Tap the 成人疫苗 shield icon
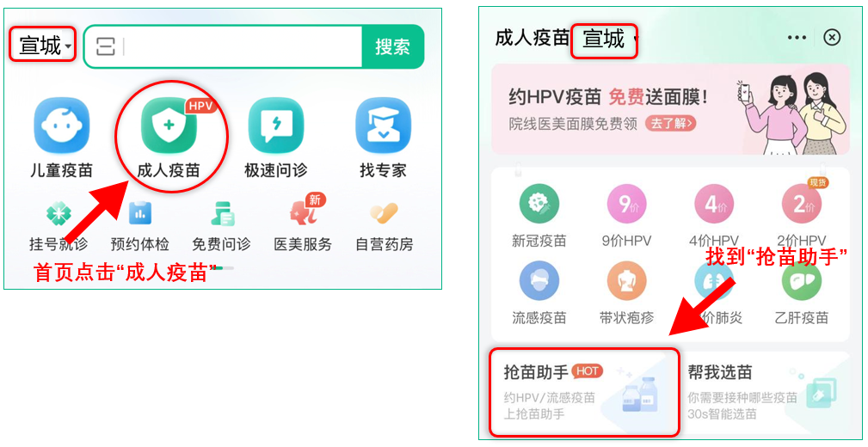Screen dimensions: 868x447 tap(169, 125)
